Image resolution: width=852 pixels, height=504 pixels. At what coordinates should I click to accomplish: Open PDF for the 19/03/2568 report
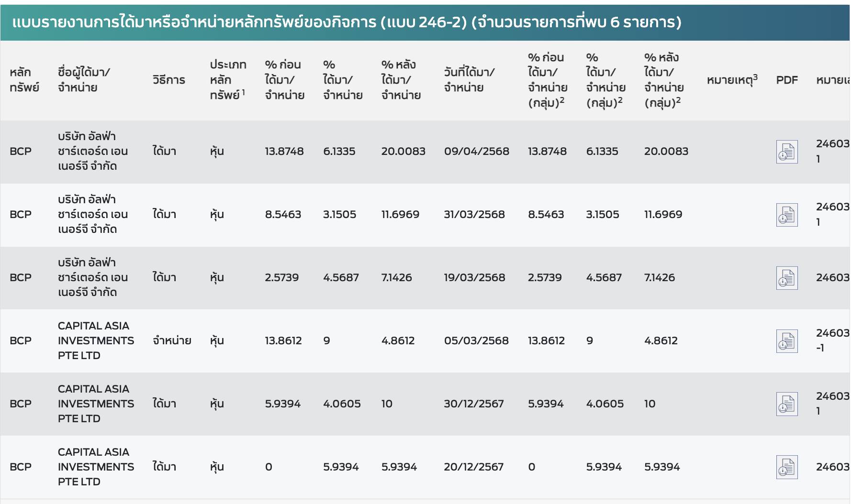786,278
